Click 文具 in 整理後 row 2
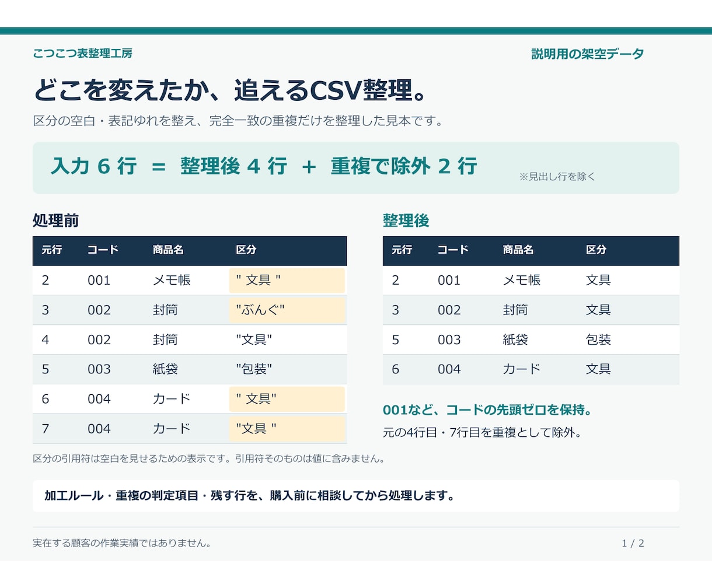 tap(598, 280)
